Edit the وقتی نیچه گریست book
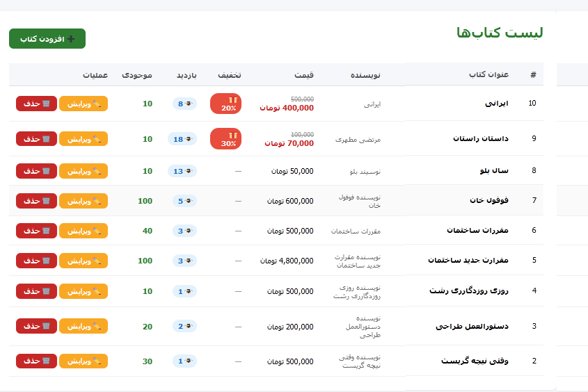 point(84,361)
